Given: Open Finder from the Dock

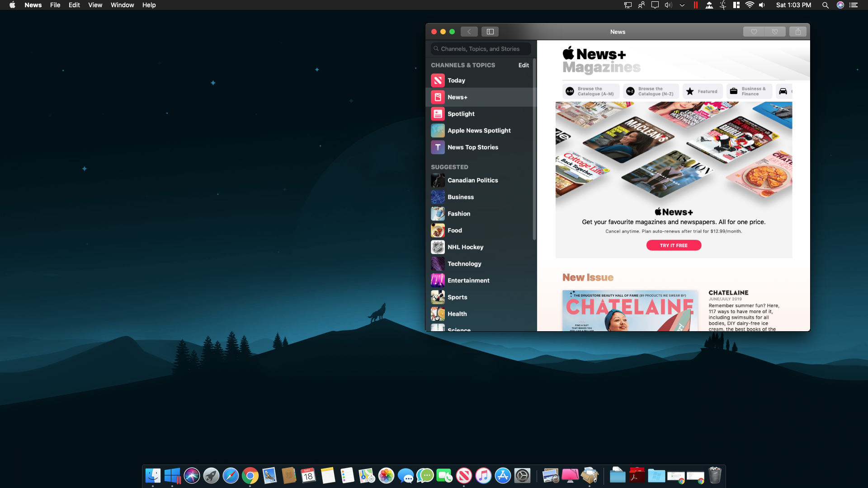Looking at the screenshot, I should tap(153, 475).
